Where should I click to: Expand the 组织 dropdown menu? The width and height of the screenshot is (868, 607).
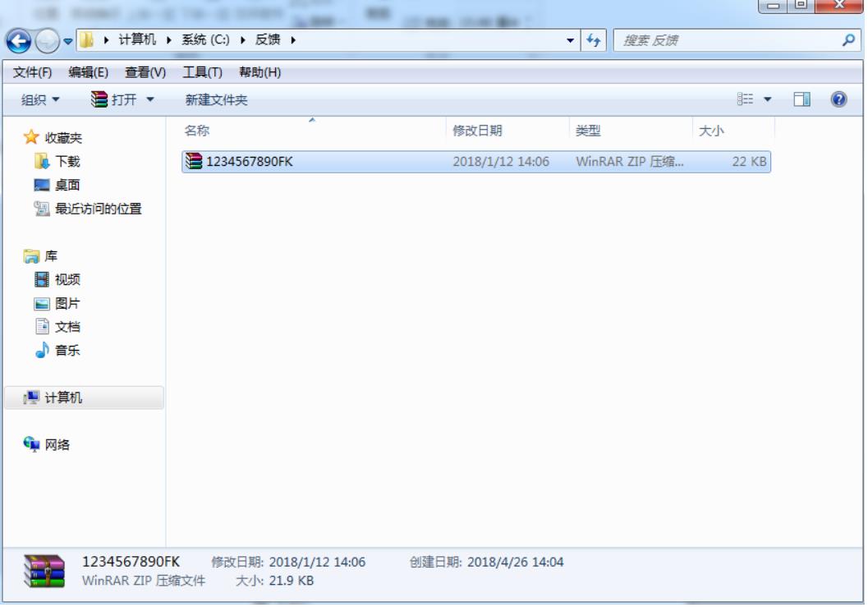(40, 100)
